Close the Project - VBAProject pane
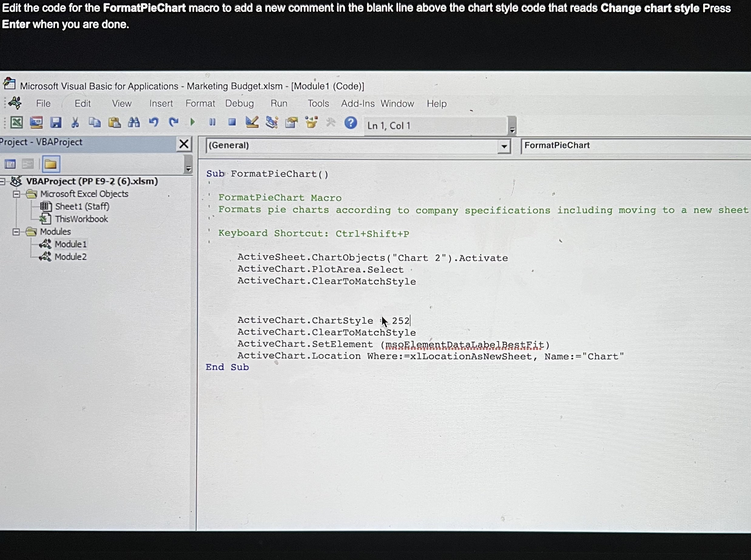751x560 pixels. (184, 144)
